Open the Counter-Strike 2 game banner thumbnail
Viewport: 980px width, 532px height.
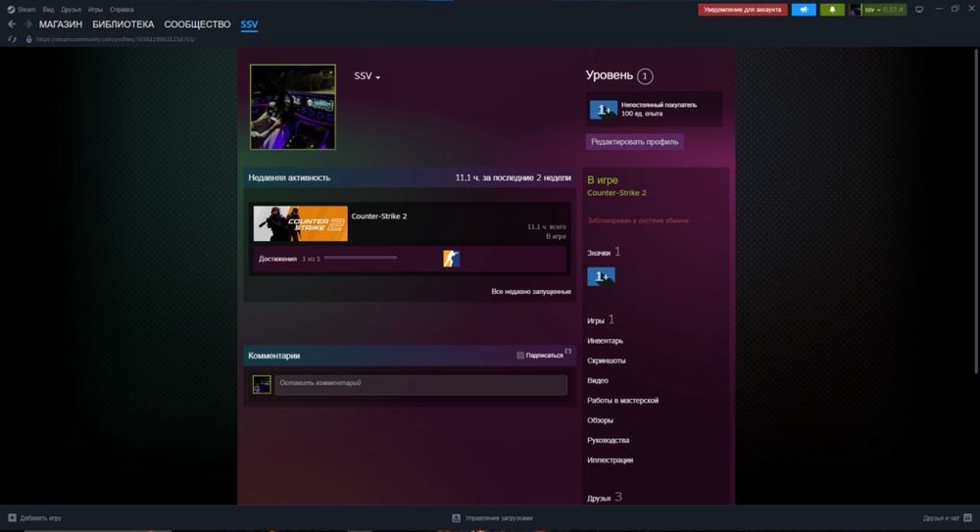(x=301, y=223)
